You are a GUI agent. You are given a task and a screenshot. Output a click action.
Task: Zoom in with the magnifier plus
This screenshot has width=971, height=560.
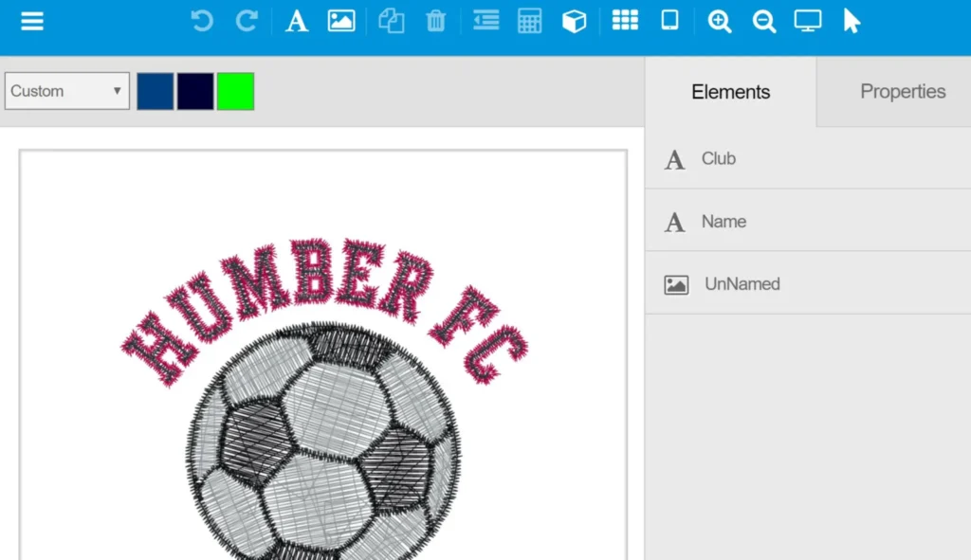click(x=720, y=21)
